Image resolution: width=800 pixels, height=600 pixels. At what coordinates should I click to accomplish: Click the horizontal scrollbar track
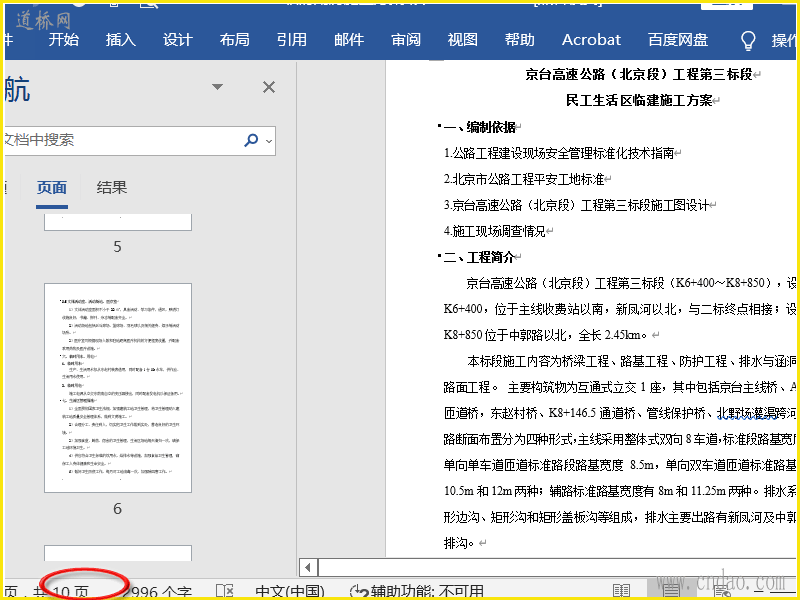[x=557, y=567]
